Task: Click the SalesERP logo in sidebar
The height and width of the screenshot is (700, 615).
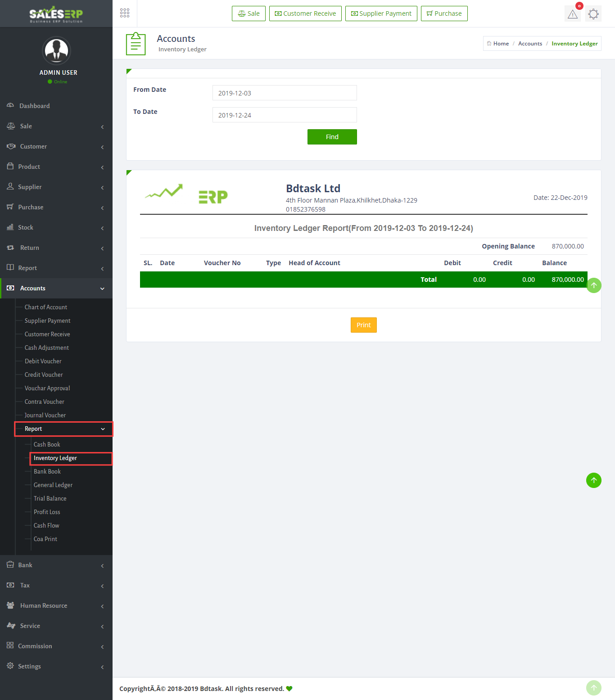Action: pos(56,14)
